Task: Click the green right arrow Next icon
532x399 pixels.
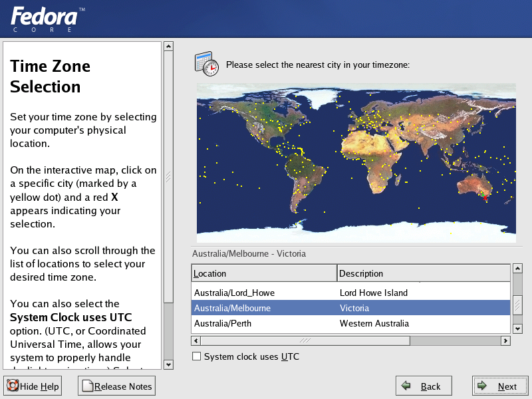Action: (x=481, y=386)
